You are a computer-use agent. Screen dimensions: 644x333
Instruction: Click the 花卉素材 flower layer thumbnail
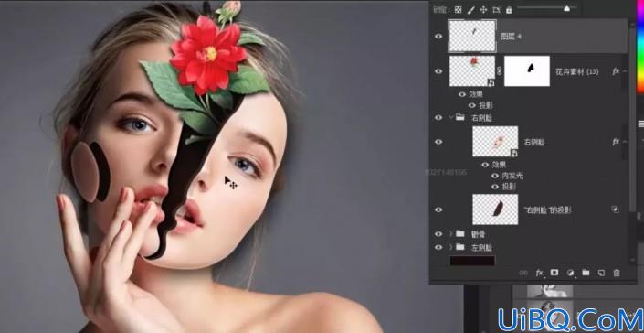pyautogui.click(x=472, y=71)
